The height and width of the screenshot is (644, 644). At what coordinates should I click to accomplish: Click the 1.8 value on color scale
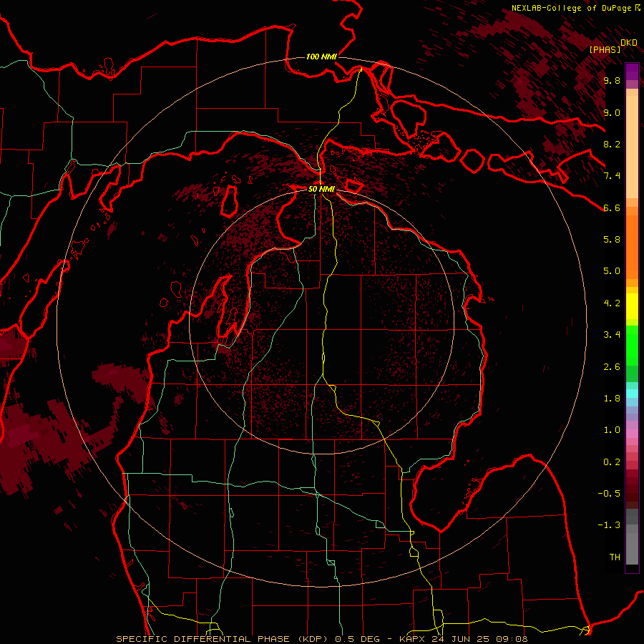pos(612,399)
